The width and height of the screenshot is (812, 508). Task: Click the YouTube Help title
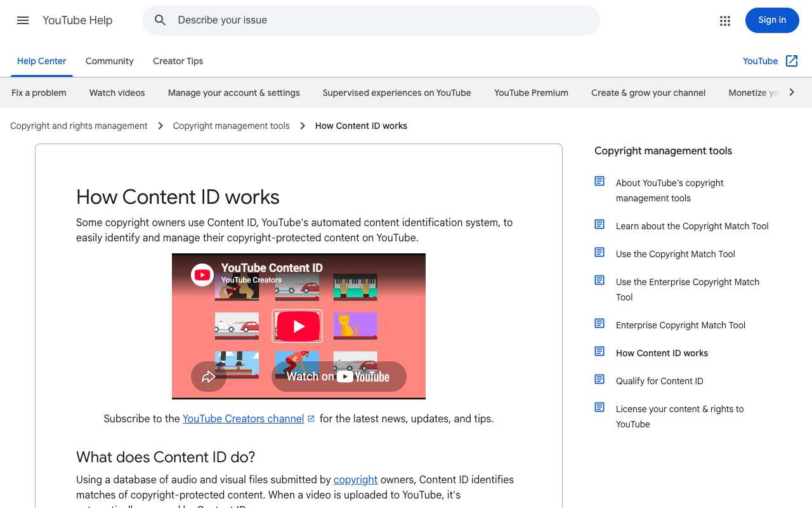77,20
